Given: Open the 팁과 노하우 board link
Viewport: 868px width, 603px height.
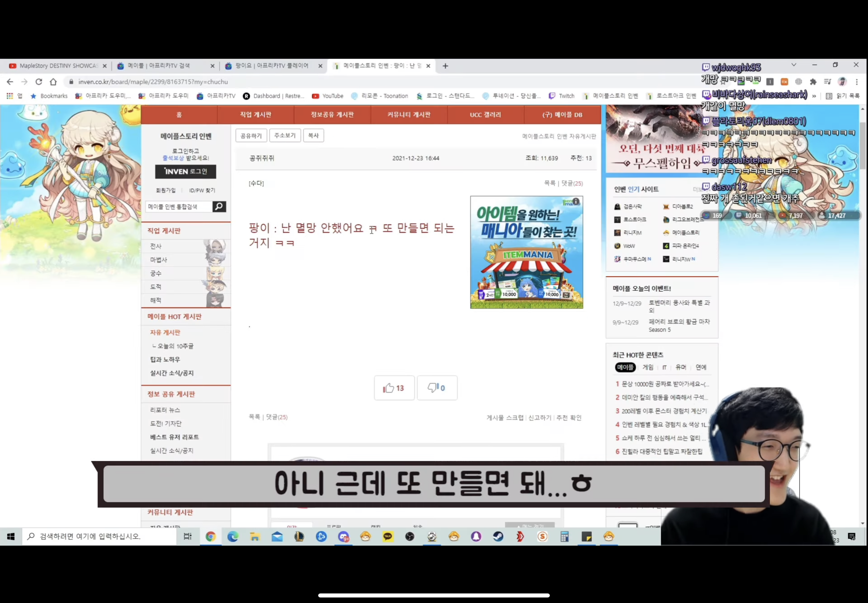Looking at the screenshot, I should click(165, 360).
